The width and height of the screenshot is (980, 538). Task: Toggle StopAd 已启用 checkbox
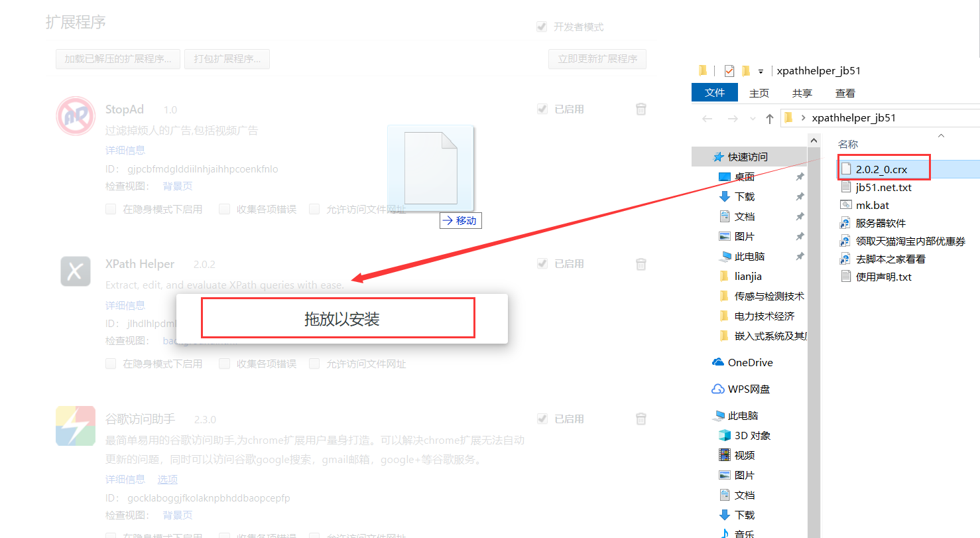coord(542,109)
